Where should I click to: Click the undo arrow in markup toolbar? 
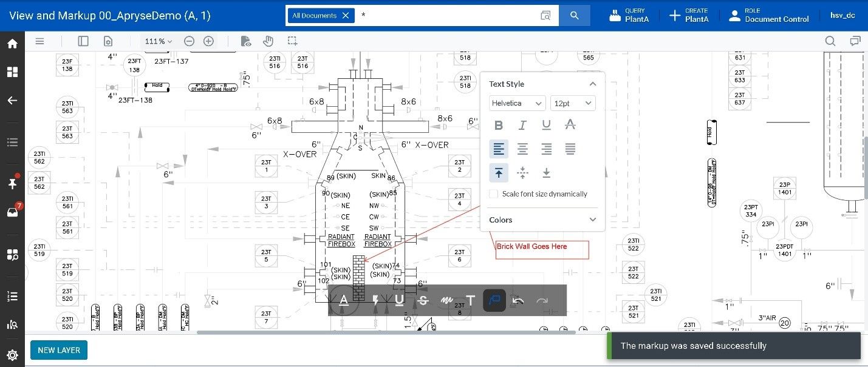[518, 300]
